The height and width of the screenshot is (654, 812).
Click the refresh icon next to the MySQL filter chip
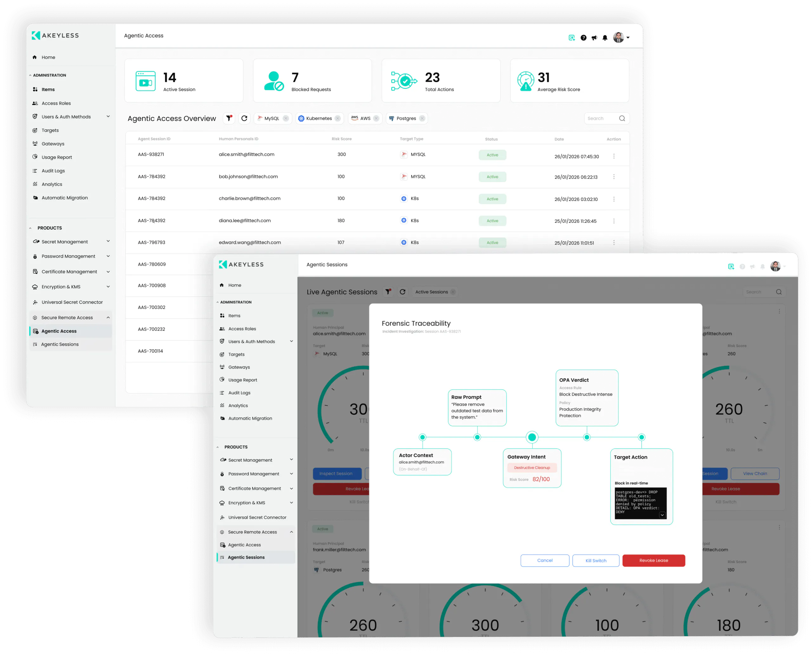click(244, 118)
